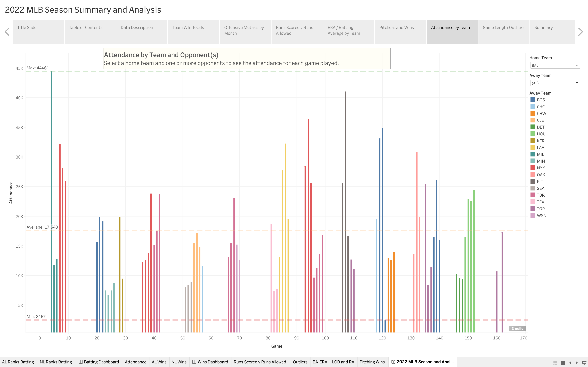
Task: Click the grid icon on the Batting Dashboard tab
Action: (x=80, y=362)
